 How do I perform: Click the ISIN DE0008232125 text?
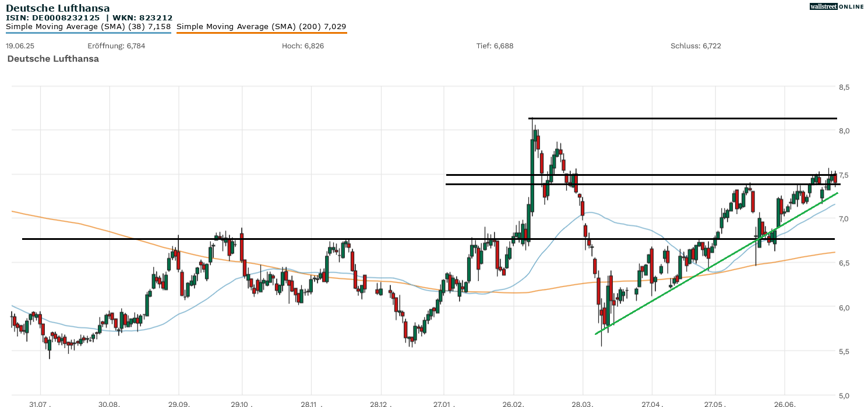52,17
